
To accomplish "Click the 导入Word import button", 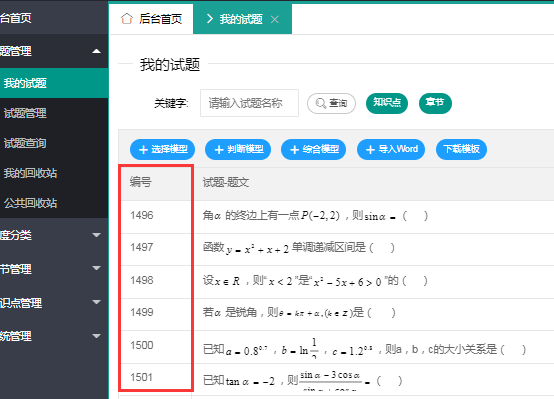I will [391, 149].
